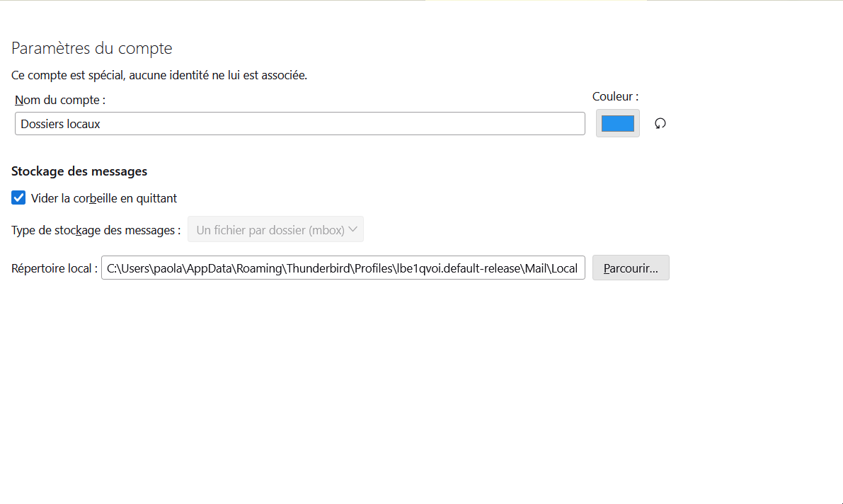
Task: Reset the account color to default
Action: coord(660,123)
